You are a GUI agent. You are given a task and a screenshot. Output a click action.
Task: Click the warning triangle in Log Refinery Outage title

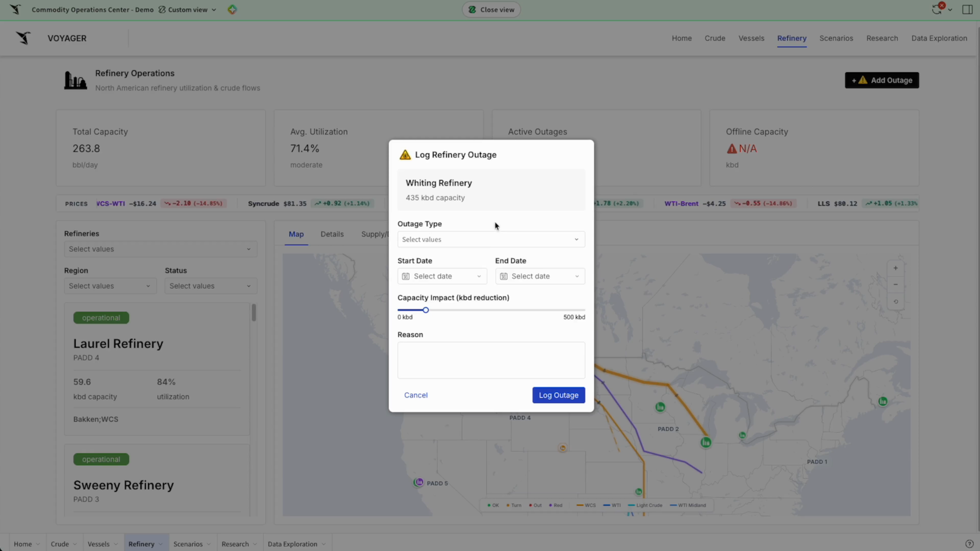pos(405,155)
